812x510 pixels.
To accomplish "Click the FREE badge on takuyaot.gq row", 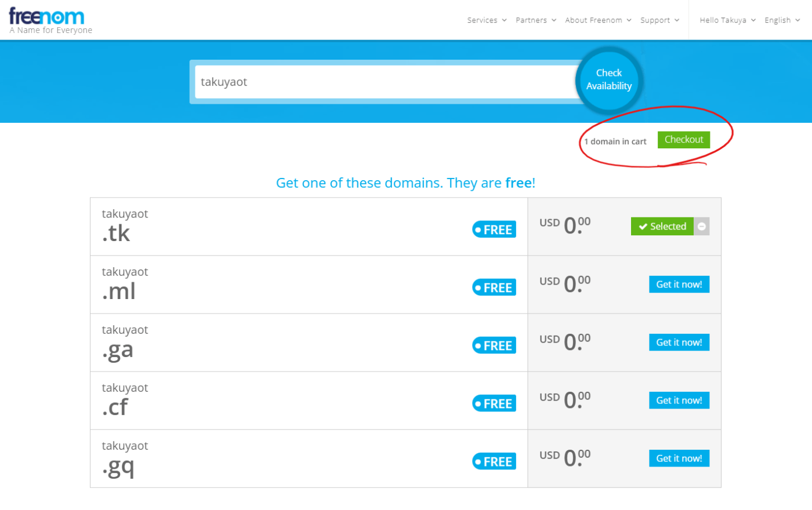I will (x=494, y=461).
